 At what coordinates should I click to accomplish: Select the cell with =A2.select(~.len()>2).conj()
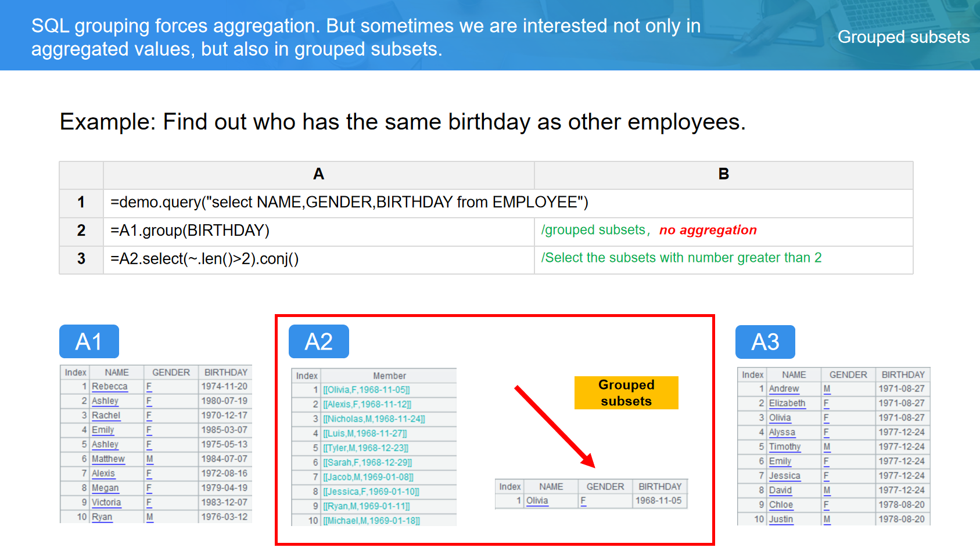[x=204, y=259]
